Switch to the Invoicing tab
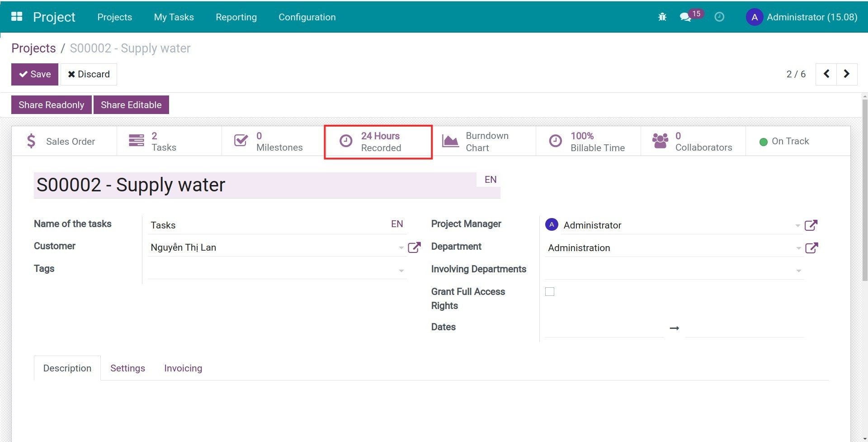This screenshot has height=442, width=868. click(x=183, y=368)
